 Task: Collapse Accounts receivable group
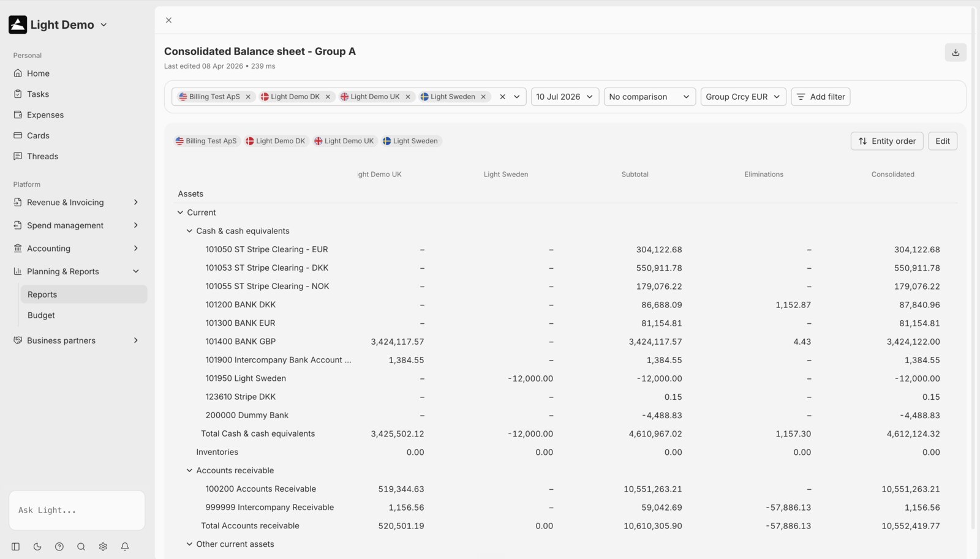tap(189, 470)
